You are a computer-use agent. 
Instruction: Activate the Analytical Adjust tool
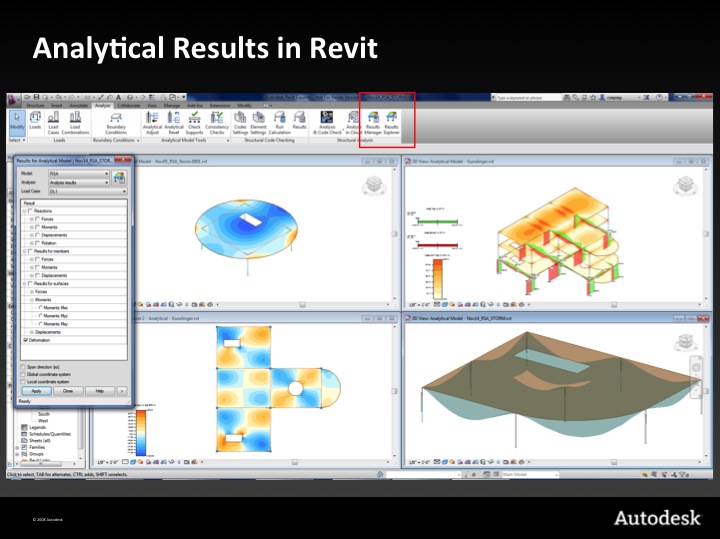[x=152, y=123]
